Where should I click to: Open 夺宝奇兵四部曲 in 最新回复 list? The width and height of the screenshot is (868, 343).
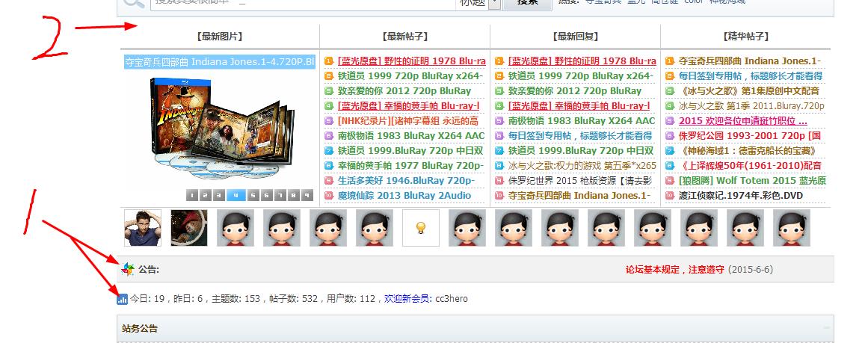click(579, 195)
